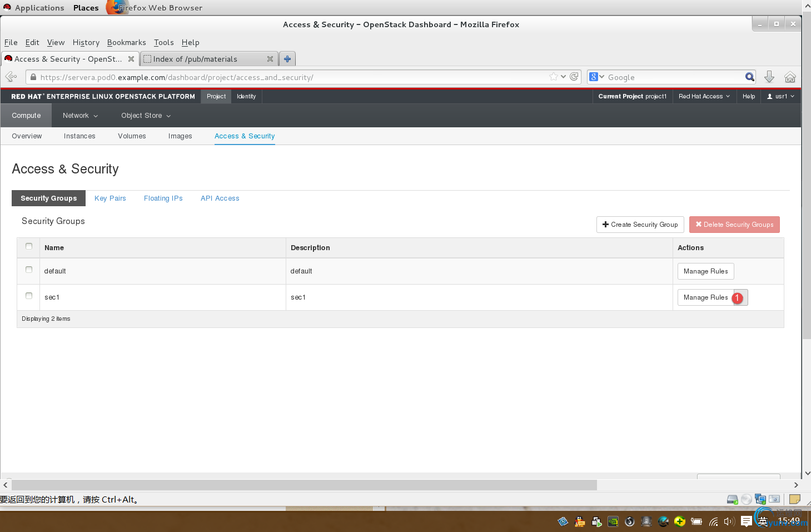Click the Google search engine icon
This screenshot has width=811, height=532.
pos(594,77)
